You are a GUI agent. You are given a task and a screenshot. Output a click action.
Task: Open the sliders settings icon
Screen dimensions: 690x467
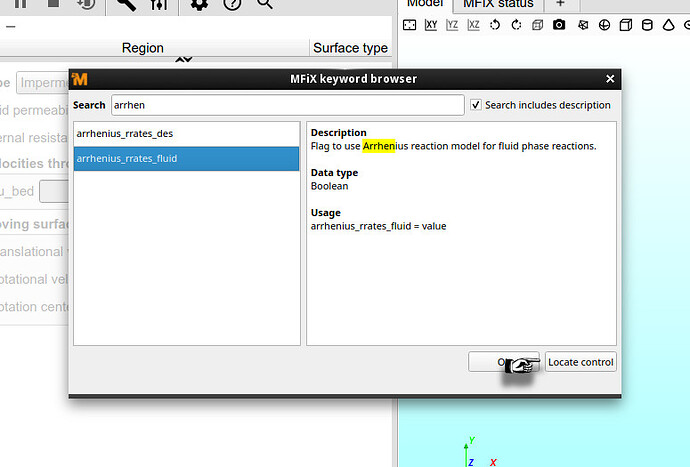pos(158,4)
